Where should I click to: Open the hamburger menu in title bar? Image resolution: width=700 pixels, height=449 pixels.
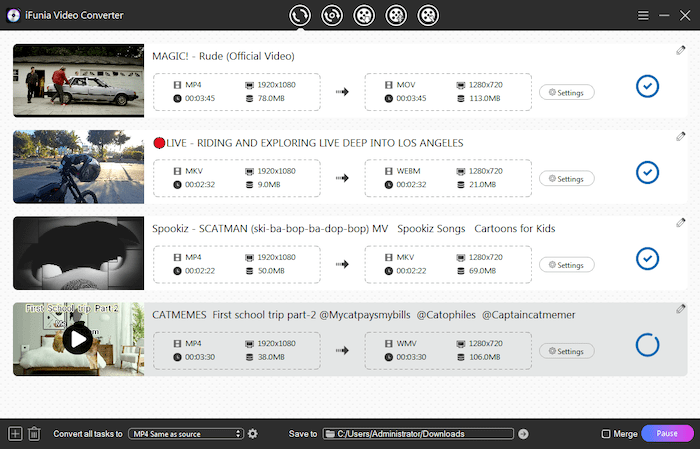click(644, 15)
